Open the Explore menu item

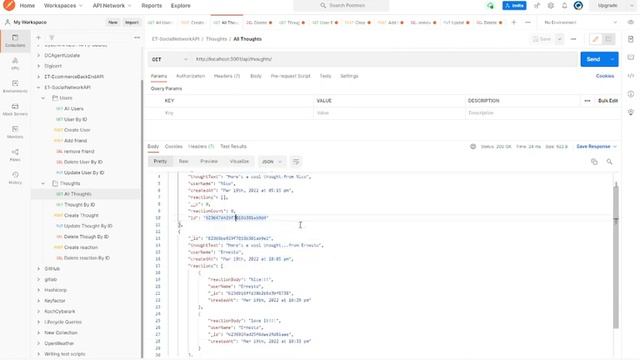tap(181, 6)
